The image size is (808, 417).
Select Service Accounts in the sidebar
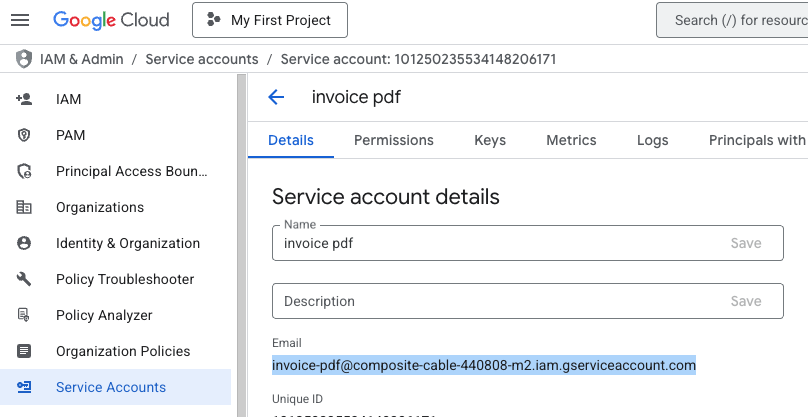pos(115,387)
